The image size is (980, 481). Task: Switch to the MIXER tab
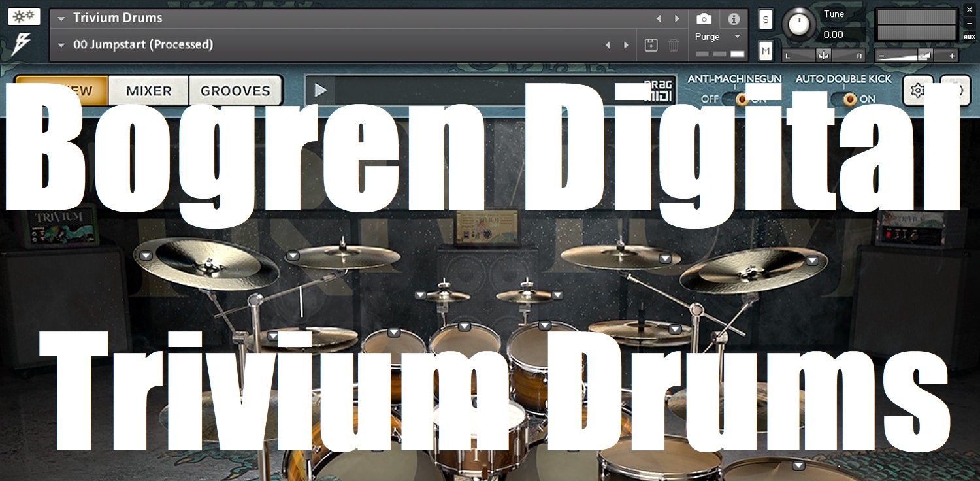pyautogui.click(x=149, y=91)
